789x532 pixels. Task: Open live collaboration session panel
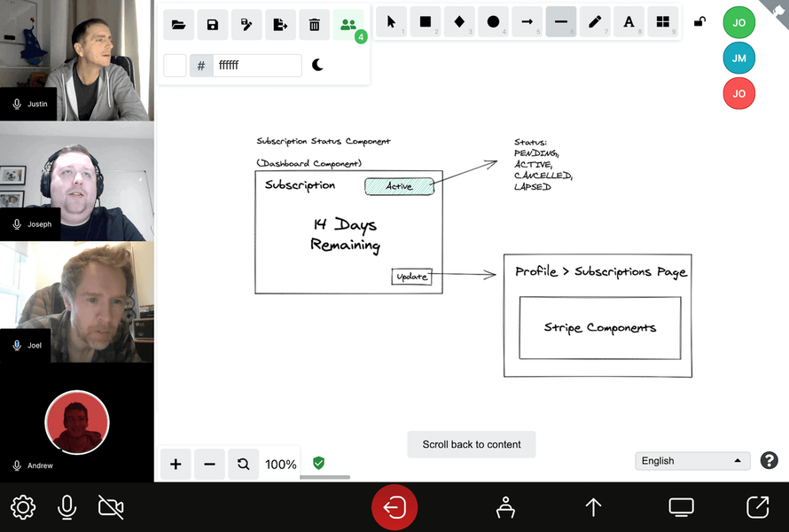[348, 25]
